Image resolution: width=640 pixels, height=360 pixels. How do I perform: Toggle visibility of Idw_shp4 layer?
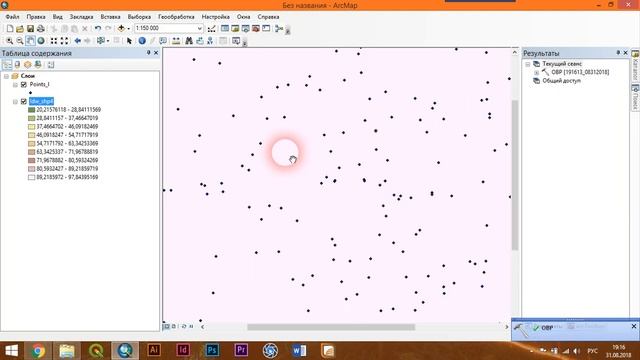click(x=24, y=101)
